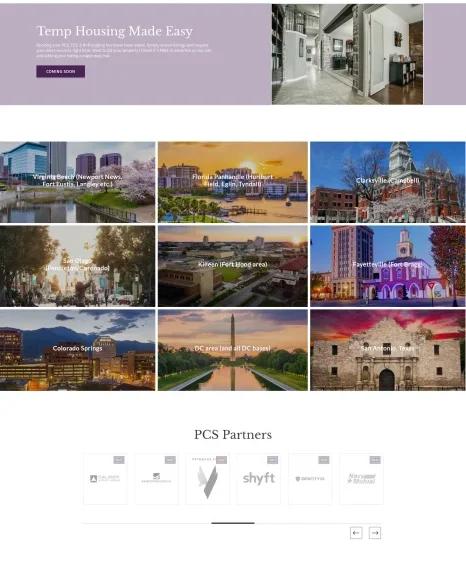Click the Coming Soon button
This screenshot has height=570, width=466.
click(x=61, y=72)
